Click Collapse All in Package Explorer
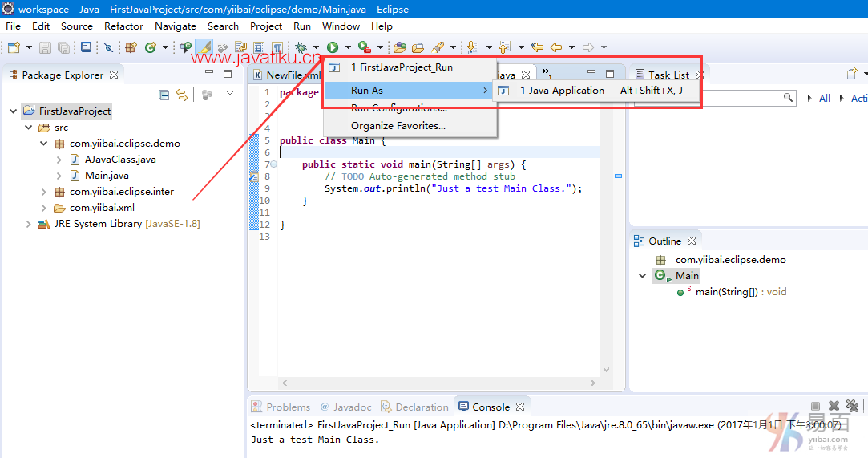The height and width of the screenshot is (458, 868). tap(164, 95)
